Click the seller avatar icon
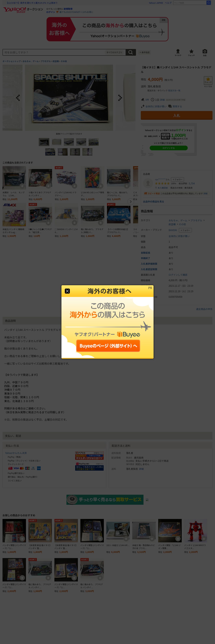215x644 pixels. click(148, 183)
